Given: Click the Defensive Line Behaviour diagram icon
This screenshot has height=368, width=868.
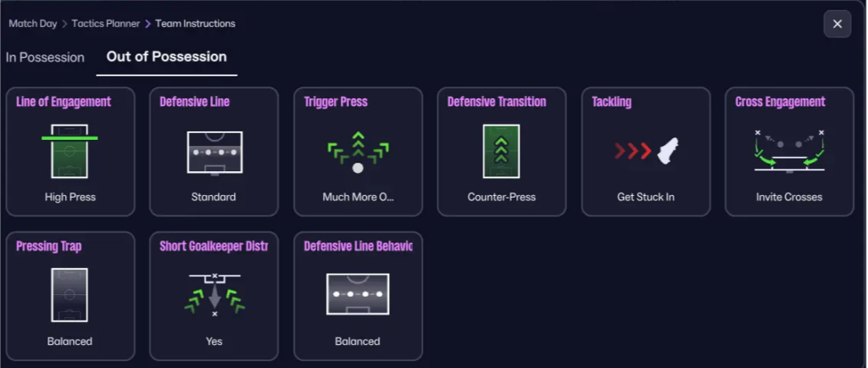Looking at the screenshot, I should [358, 295].
